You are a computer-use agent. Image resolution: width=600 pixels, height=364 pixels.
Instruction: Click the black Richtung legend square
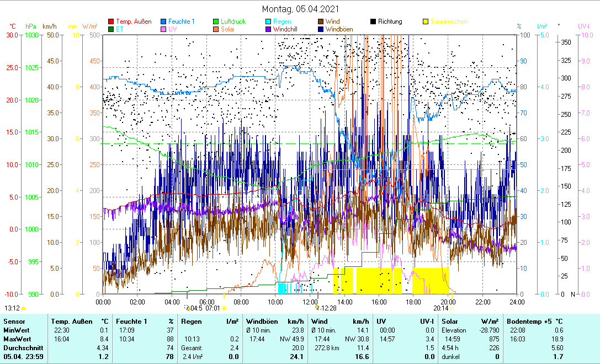[x=373, y=22]
